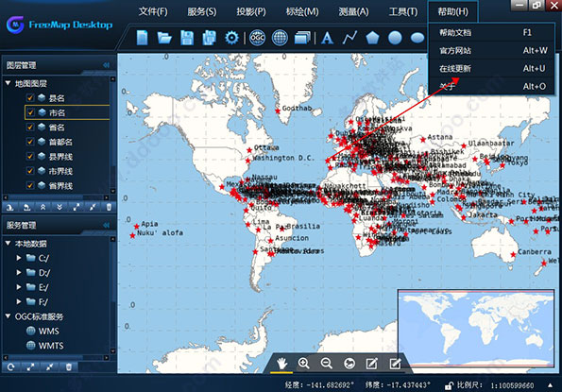Expand the E:/ drive folder
562x392 pixels.
click(x=19, y=287)
